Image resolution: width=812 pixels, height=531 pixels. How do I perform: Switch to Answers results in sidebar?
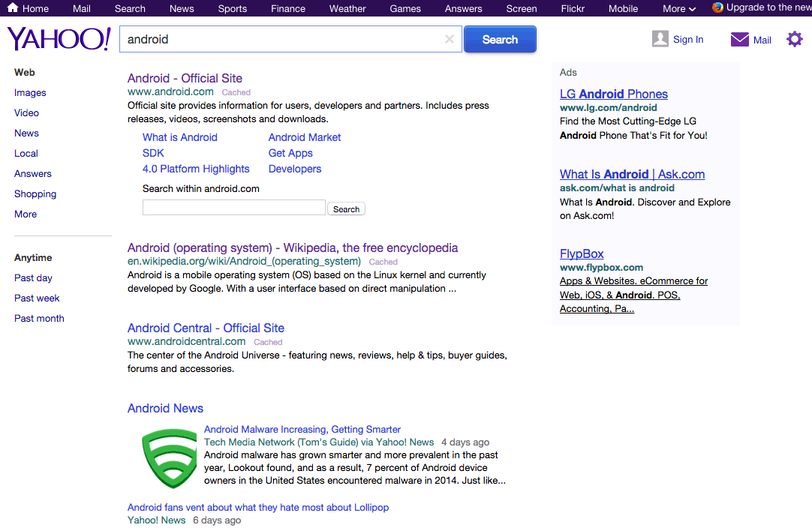pyautogui.click(x=32, y=173)
